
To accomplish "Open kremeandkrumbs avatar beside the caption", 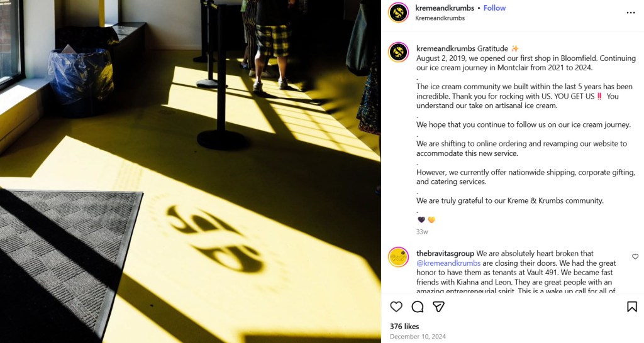I will (x=398, y=52).
